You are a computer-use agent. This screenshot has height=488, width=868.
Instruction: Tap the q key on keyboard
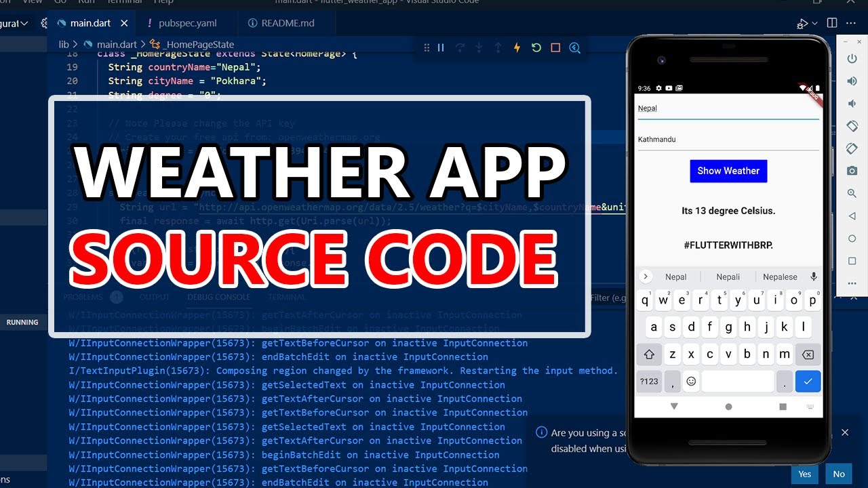(x=644, y=301)
